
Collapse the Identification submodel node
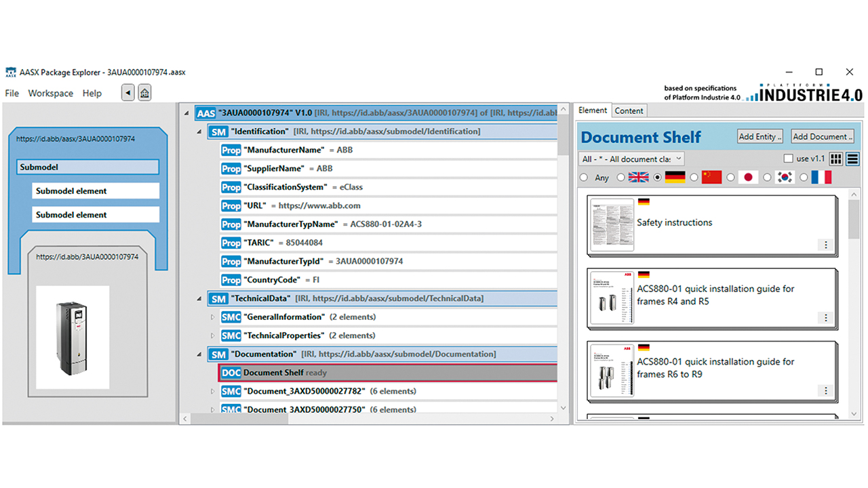[199, 131]
